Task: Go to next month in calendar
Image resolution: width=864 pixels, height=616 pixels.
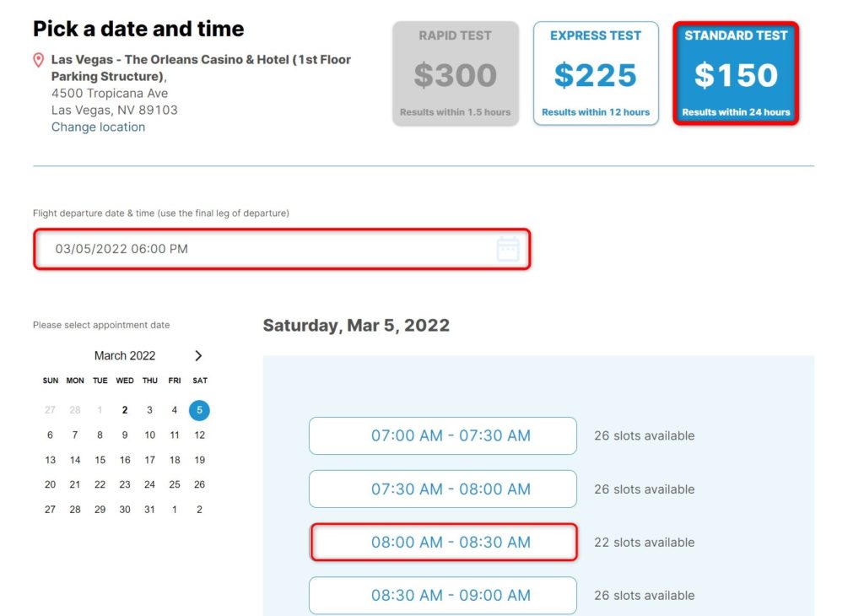Action: [x=198, y=356]
